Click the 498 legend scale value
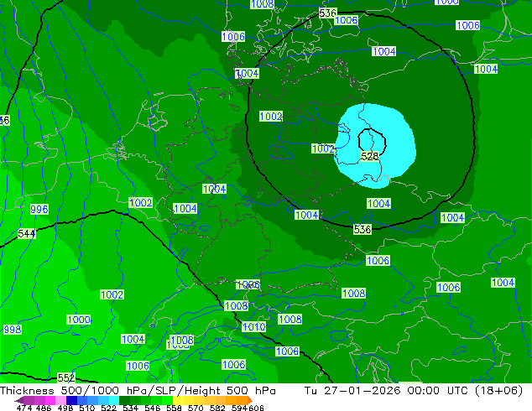 (x=65, y=408)
